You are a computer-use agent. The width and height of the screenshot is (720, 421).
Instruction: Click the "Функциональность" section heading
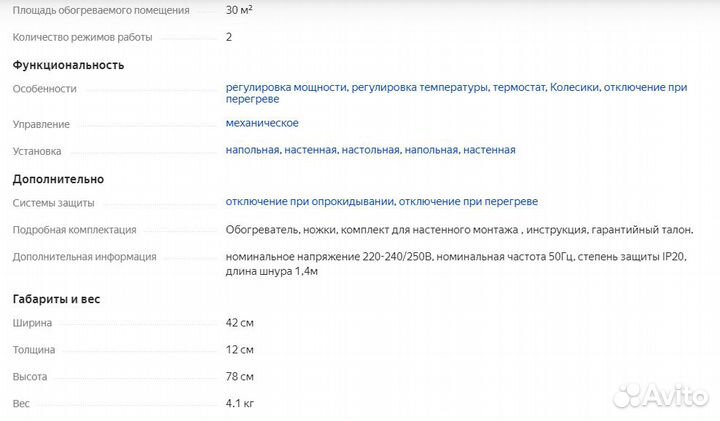[x=68, y=65]
